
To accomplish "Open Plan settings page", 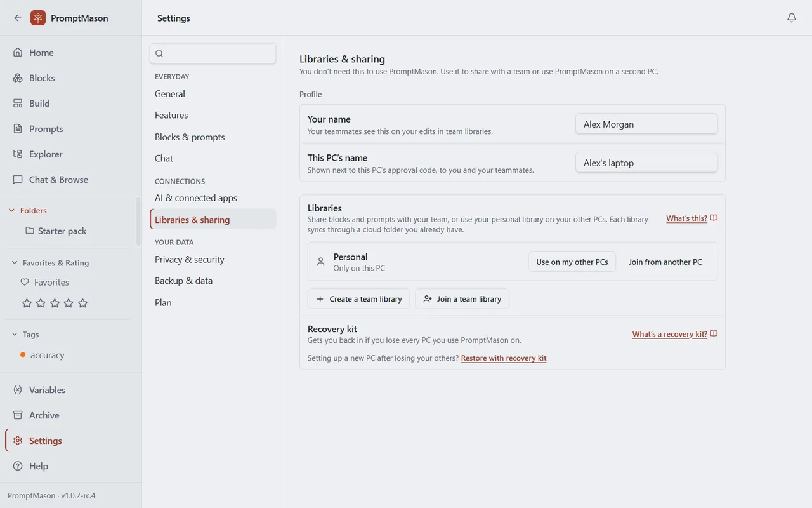I will click(213, 303).
